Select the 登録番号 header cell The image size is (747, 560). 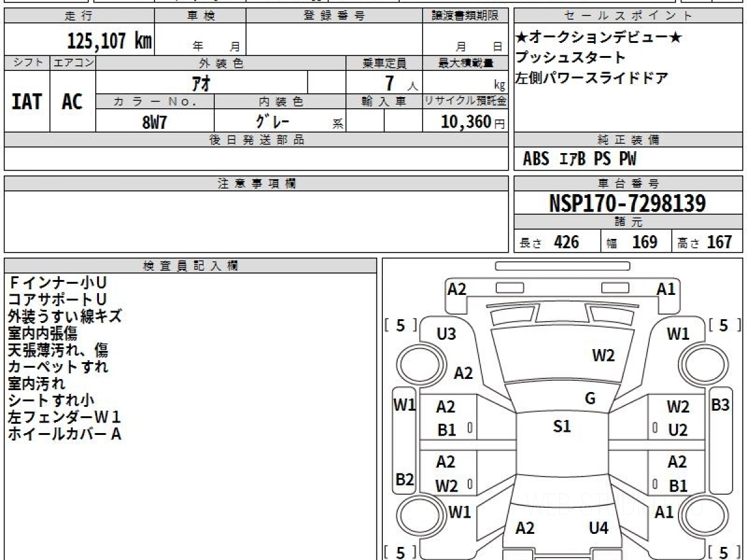[334, 16]
